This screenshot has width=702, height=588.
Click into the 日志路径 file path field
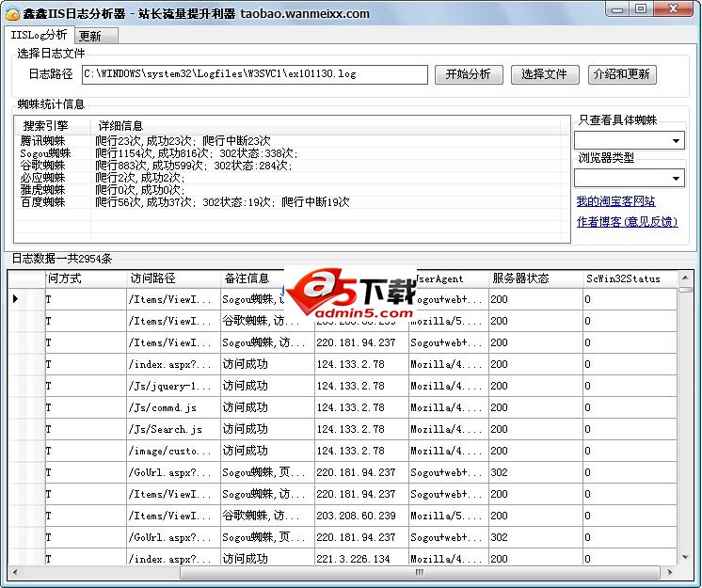[x=255, y=74]
